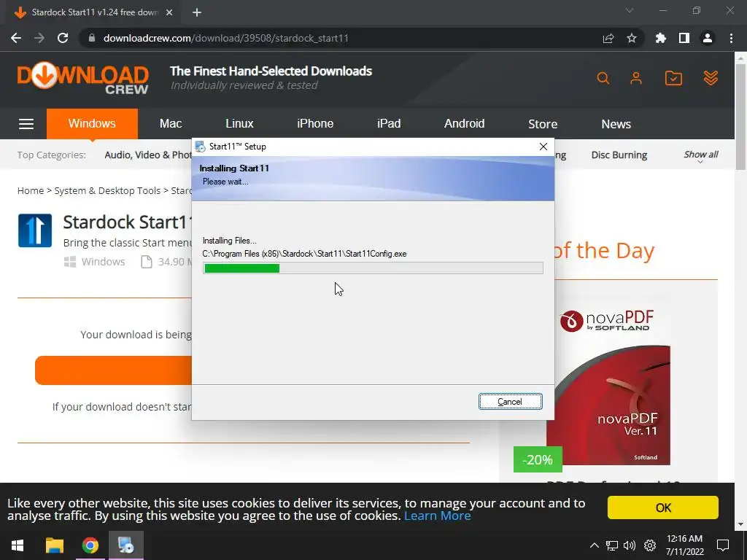Open Audio, Video & Photo category
The width and height of the screenshot is (747, 560).
point(148,155)
